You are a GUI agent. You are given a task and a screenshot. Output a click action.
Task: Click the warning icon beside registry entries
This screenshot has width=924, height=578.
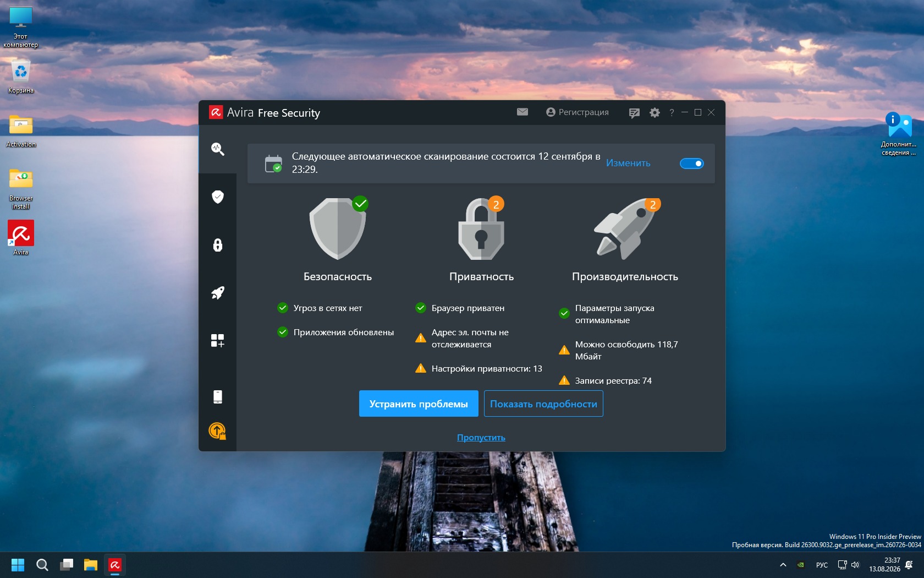(x=564, y=380)
